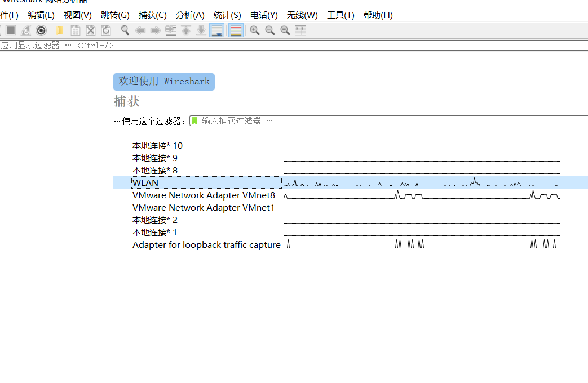Open capture options gear icon
The height and width of the screenshot is (383, 588).
(x=41, y=30)
